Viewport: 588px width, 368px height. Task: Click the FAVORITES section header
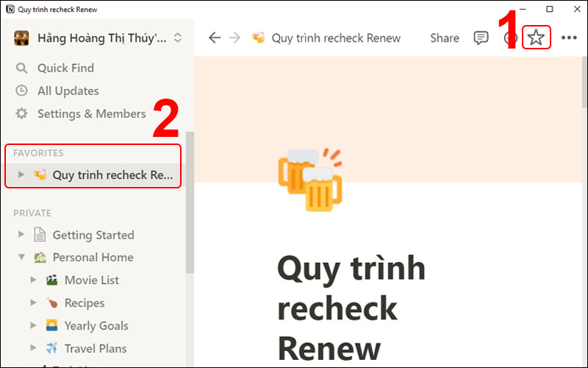[x=38, y=153]
